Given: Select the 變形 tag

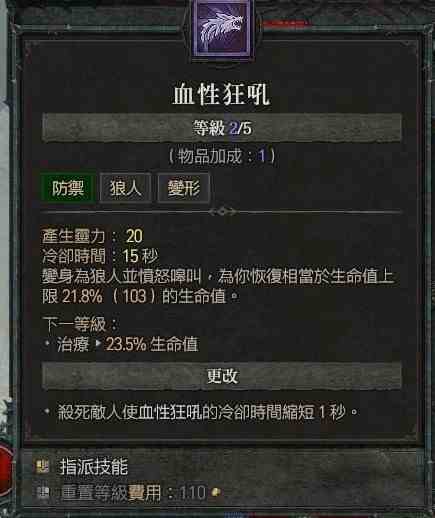Looking at the screenshot, I should pos(184,188).
